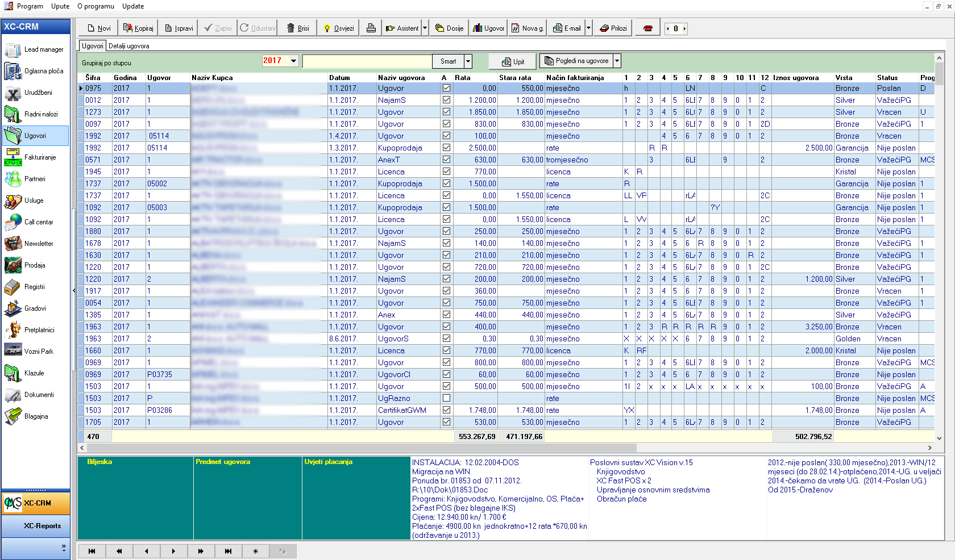Open the Upute menu
Image resolution: width=955 pixels, height=560 pixels.
pos(60,6)
